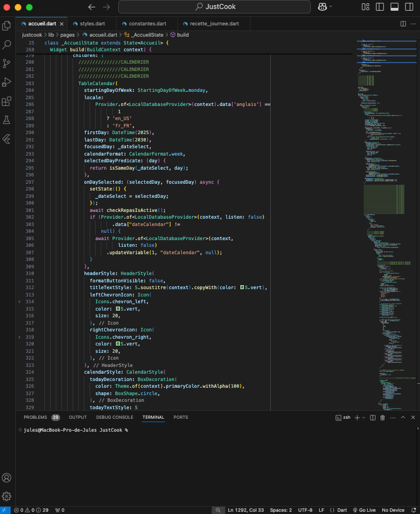Switch to the styles.dart tab
Viewport: 420px width, 514px height.
coord(92,24)
